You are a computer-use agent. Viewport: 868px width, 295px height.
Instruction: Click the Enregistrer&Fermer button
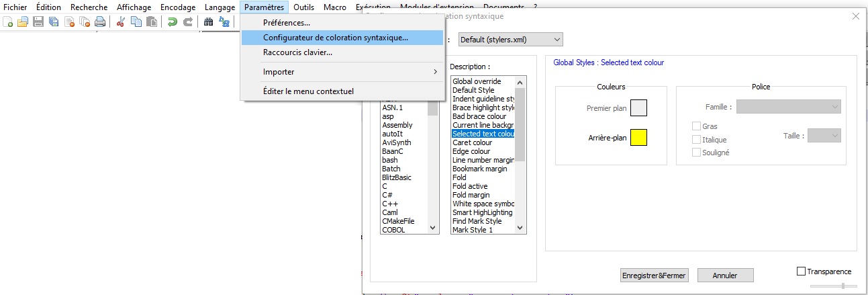click(654, 275)
